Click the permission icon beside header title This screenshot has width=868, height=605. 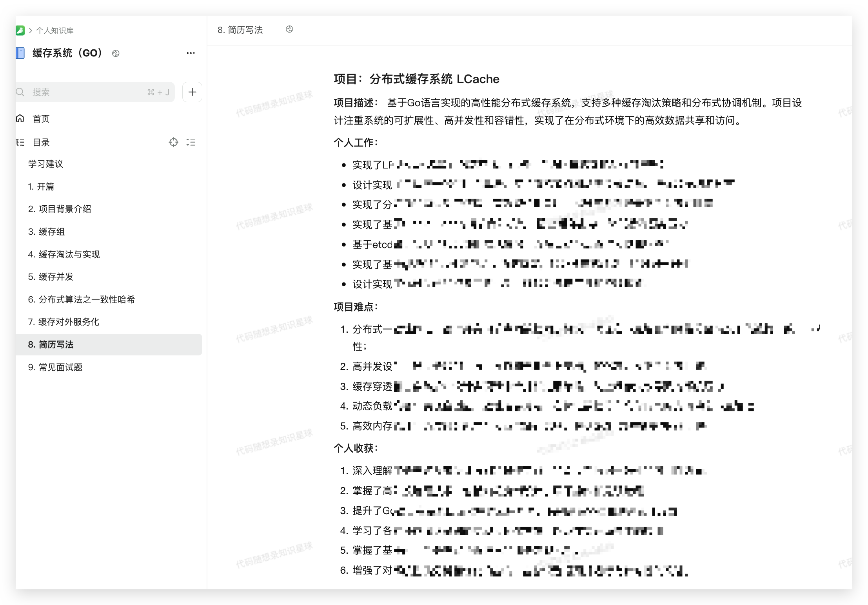tap(289, 29)
